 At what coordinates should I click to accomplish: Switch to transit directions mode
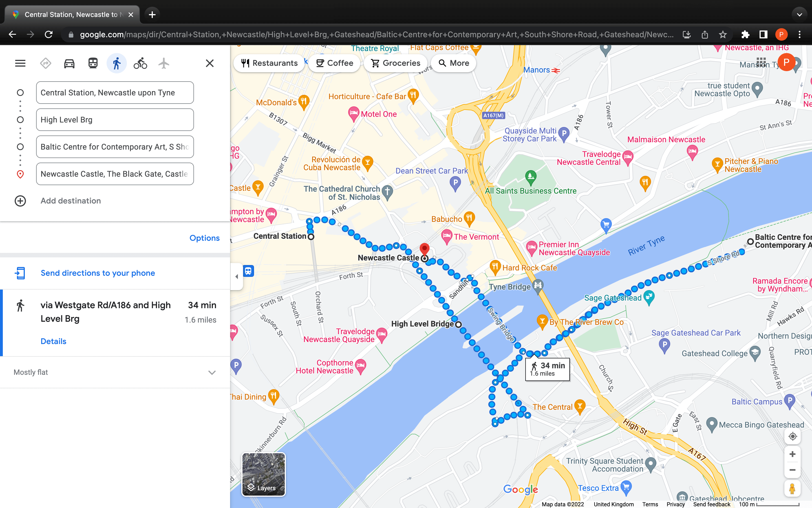[93, 63]
